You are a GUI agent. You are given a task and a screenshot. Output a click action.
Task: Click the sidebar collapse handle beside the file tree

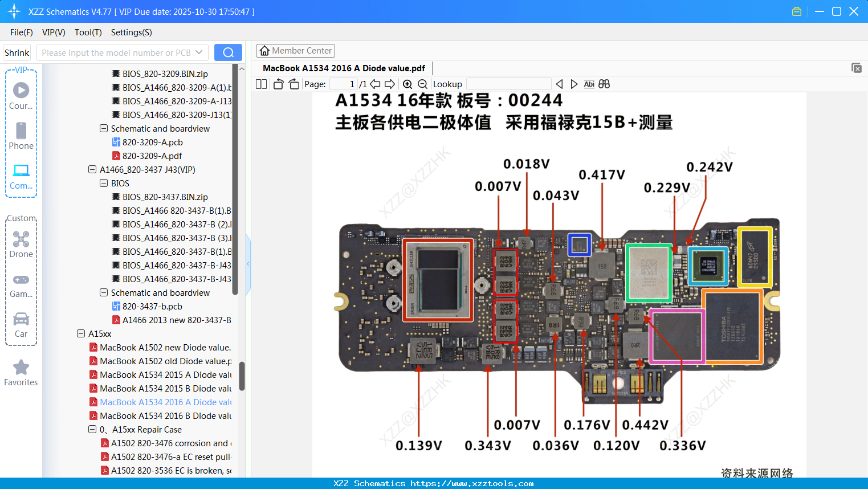click(x=248, y=263)
